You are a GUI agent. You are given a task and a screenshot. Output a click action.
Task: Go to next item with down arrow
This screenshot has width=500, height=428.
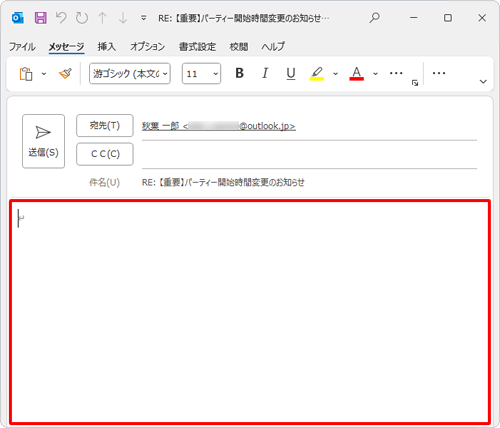pos(123,18)
